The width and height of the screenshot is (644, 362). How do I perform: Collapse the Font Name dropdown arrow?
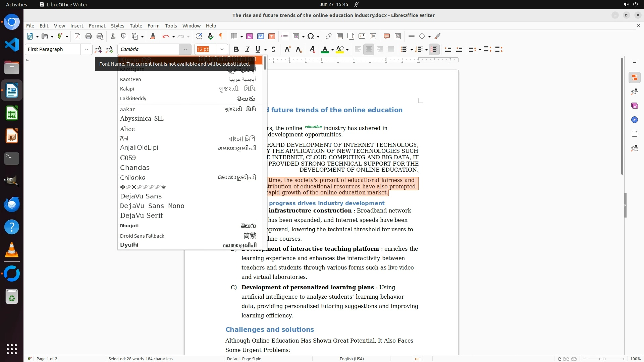pyautogui.click(x=185, y=49)
